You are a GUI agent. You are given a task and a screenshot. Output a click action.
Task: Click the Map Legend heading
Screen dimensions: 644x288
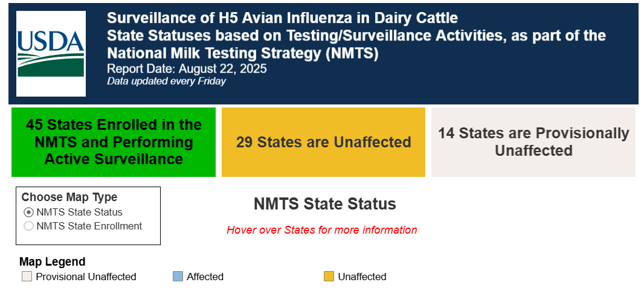pyautogui.click(x=53, y=262)
